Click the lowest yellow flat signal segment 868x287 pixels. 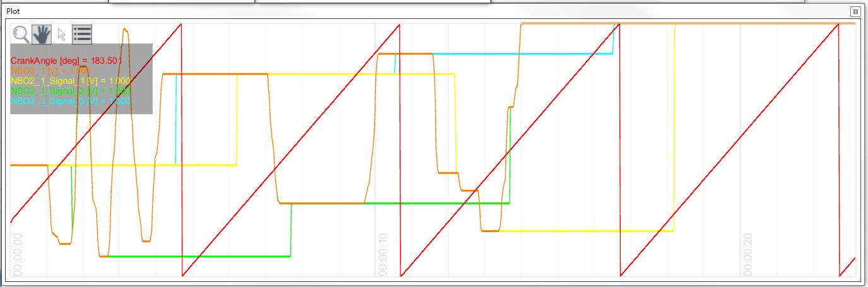[587, 231]
